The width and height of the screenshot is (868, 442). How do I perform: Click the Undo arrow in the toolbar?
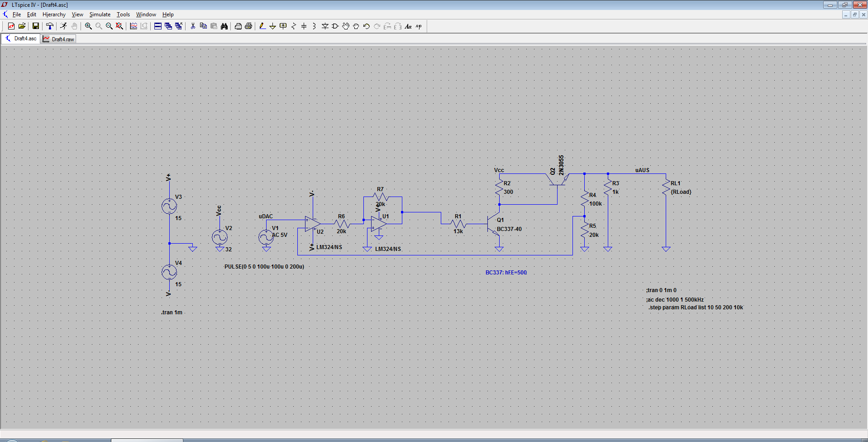coord(367,26)
